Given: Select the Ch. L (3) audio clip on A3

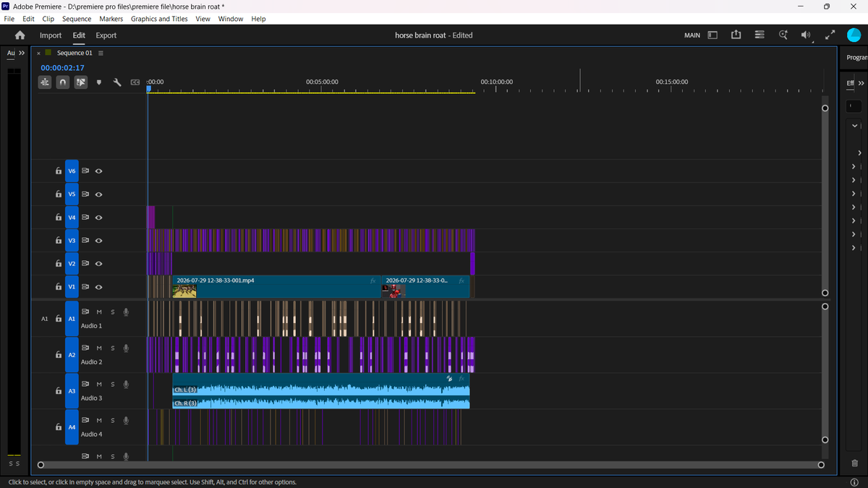Looking at the screenshot, I should click(x=321, y=390).
